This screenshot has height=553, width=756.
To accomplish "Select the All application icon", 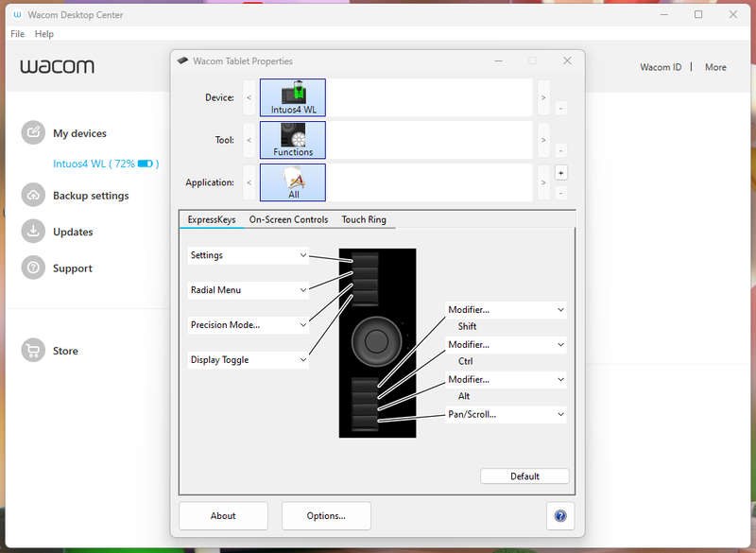I will (293, 182).
